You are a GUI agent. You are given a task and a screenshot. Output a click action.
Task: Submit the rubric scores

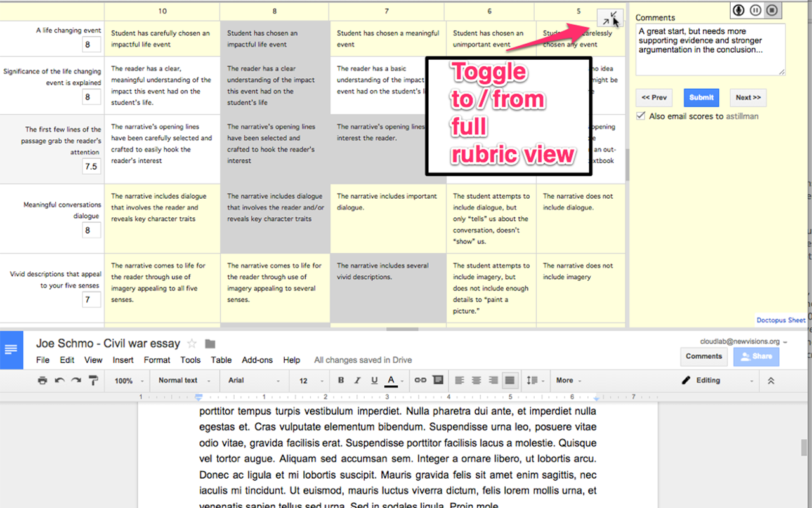click(x=701, y=97)
